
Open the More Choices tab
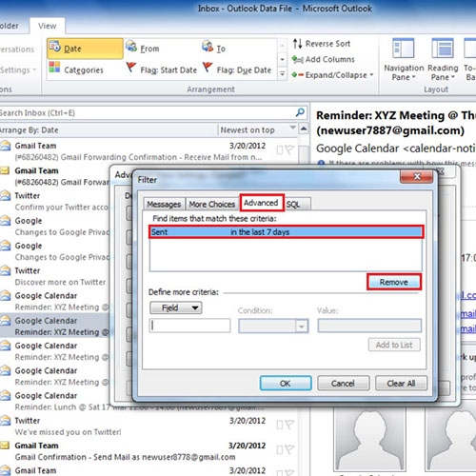pyautogui.click(x=212, y=204)
